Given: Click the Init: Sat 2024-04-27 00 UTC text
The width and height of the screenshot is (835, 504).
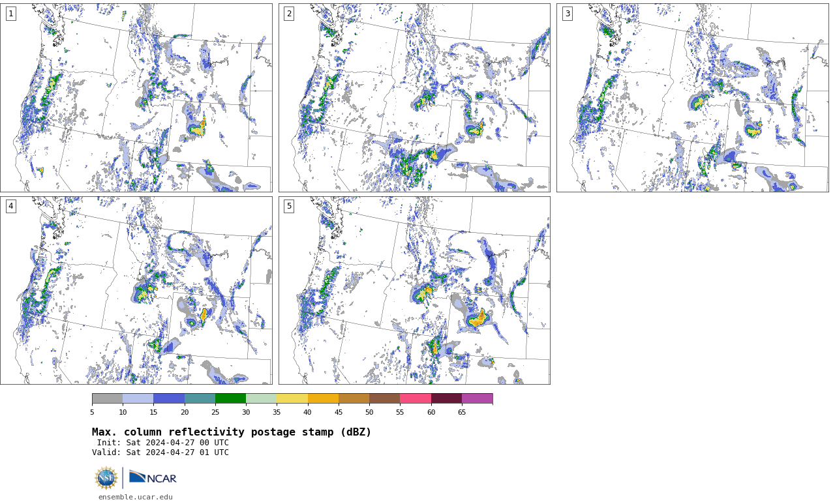Looking at the screenshot, I should pos(163,443).
